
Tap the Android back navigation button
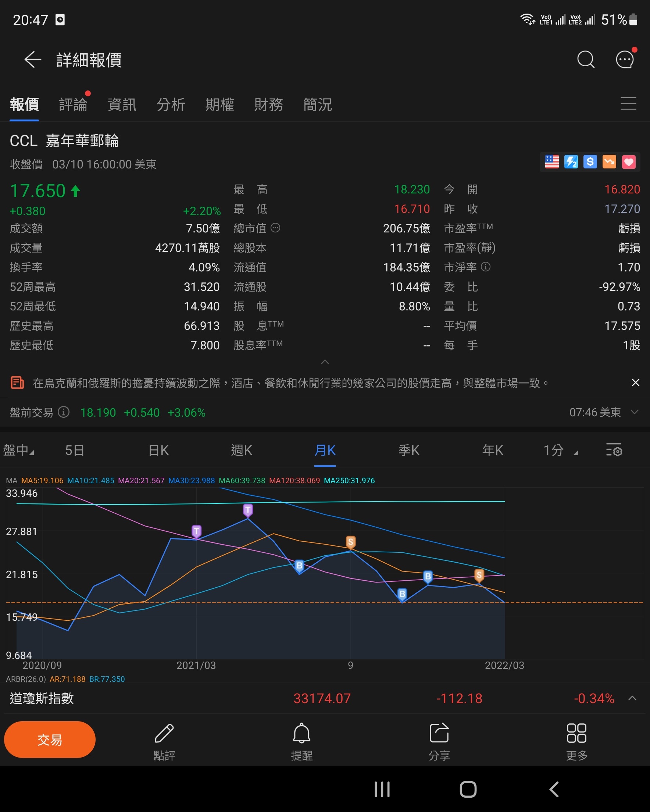[x=554, y=790]
